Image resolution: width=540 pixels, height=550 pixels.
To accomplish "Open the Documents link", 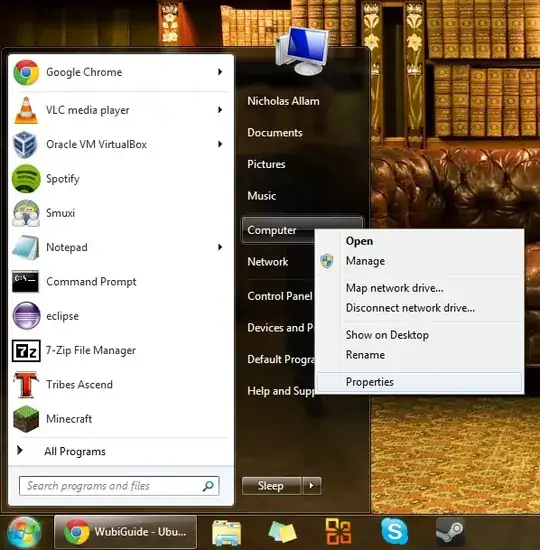I will (275, 133).
